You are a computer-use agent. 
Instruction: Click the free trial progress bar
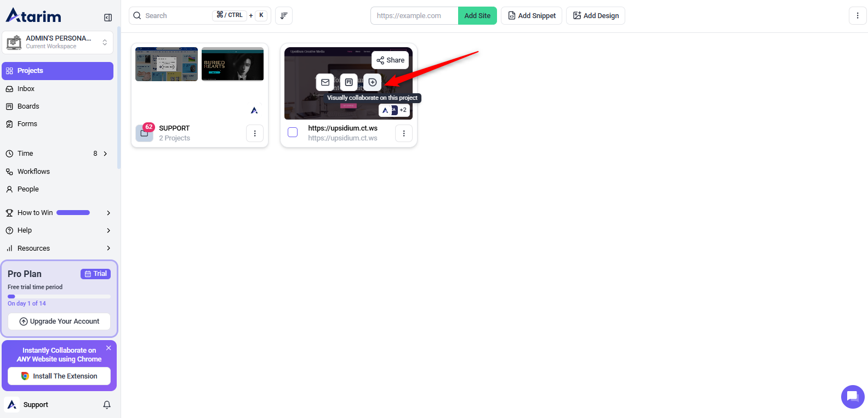tap(59, 296)
